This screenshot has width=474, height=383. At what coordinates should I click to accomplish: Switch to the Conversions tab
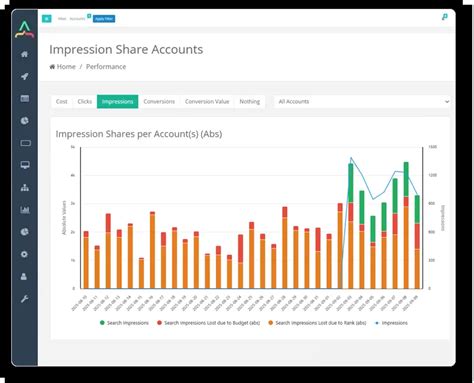[x=159, y=101]
